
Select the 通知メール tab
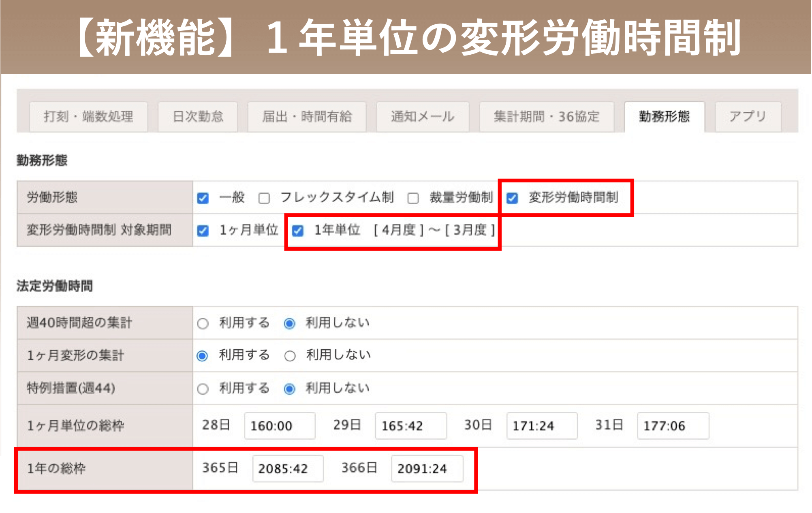(423, 117)
